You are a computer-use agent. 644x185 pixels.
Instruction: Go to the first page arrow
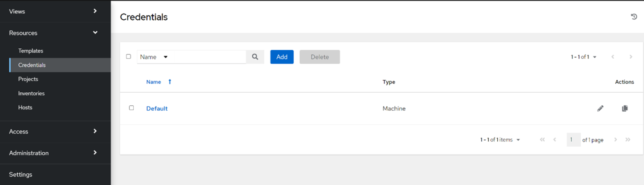(542, 140)
